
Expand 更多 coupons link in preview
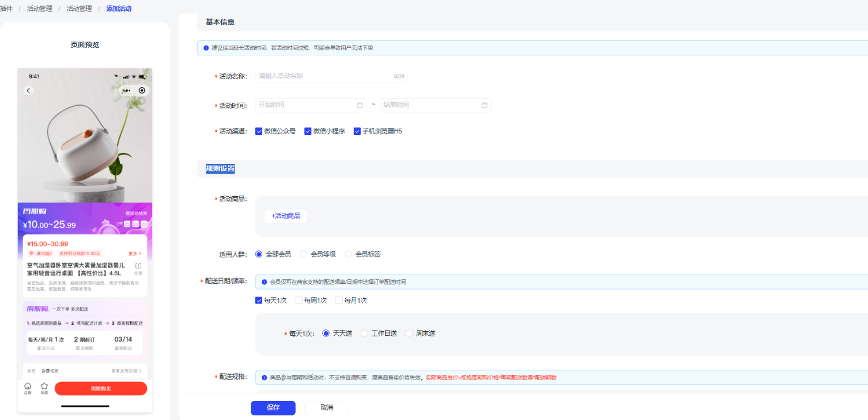pos(135,253)
